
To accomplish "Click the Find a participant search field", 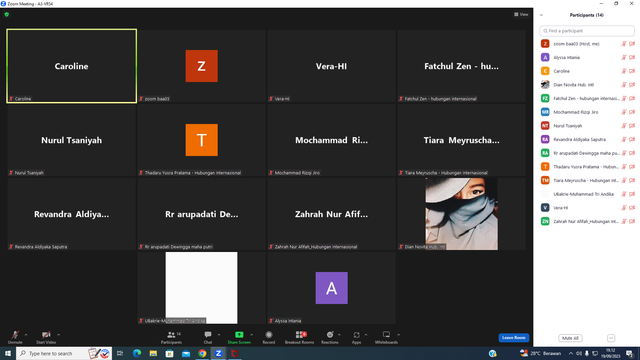I will (587, 31).
